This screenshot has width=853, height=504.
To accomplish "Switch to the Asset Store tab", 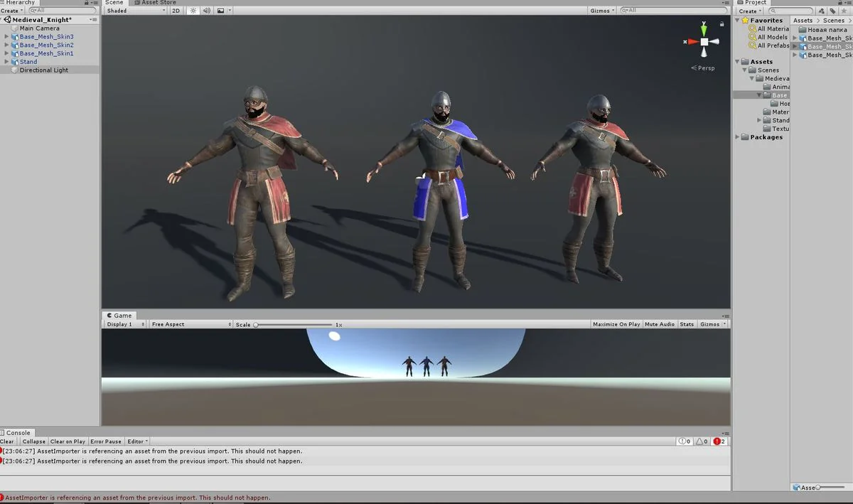I will click(x=157, y=3).
